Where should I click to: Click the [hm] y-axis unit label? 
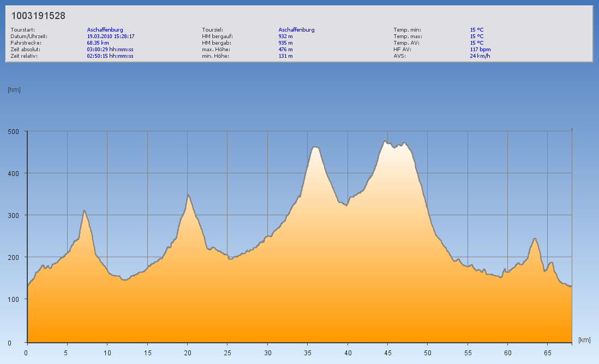[x=14, y=90]
